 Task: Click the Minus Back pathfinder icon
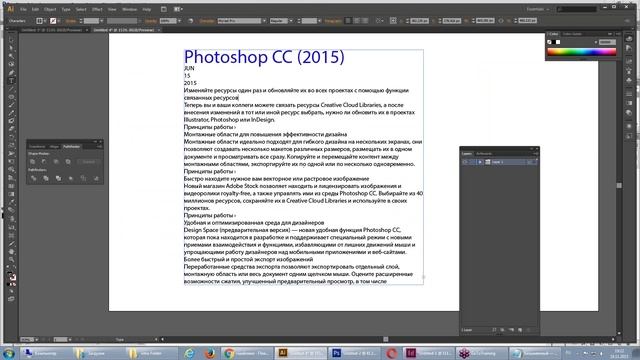click(x=96, y=178)
